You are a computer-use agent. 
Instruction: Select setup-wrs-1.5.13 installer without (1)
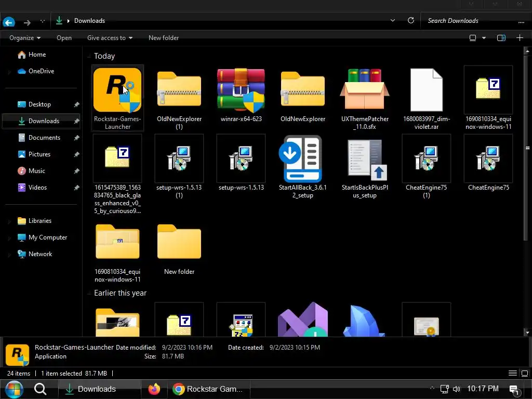(241, 163)
